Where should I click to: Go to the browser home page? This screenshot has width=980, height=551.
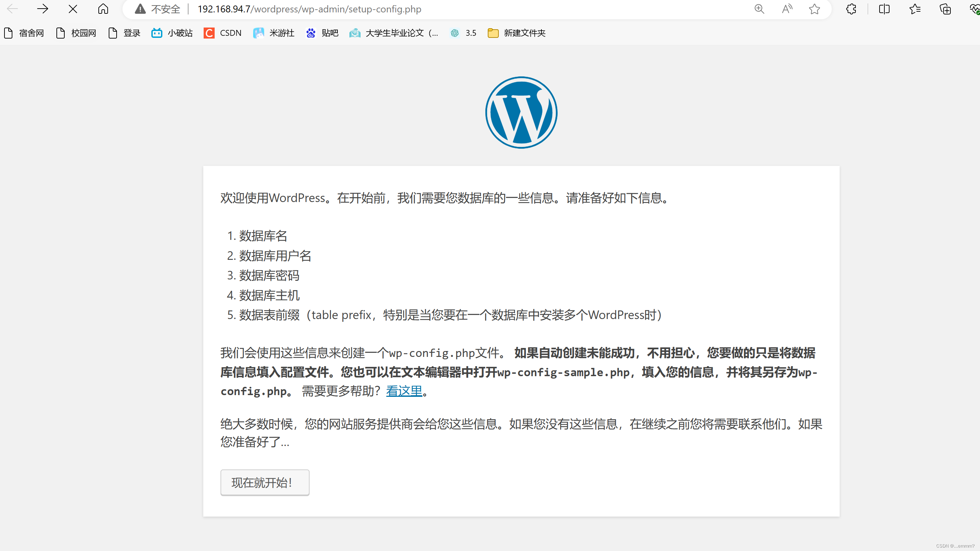pos(103,9)
